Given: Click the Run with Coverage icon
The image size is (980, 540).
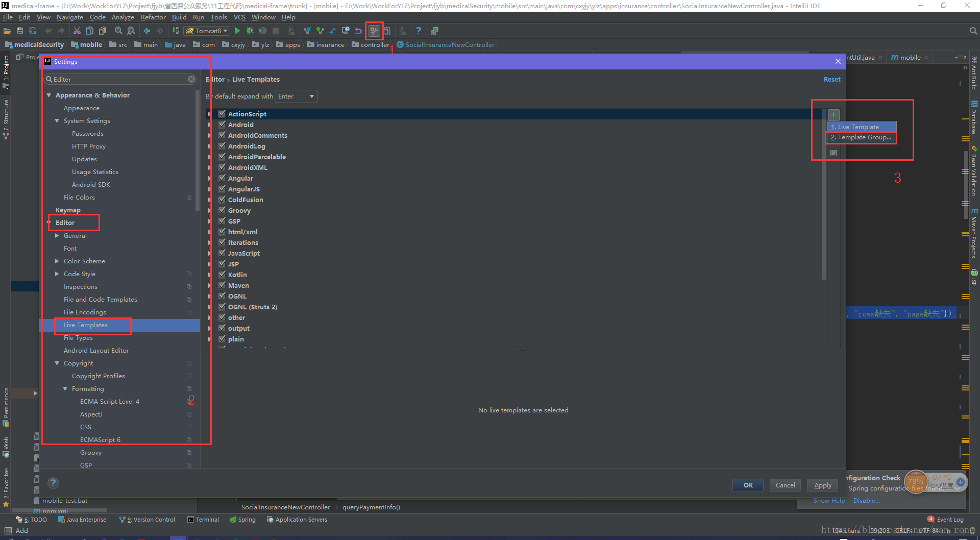Looking at the screenshot, I should point(263,31).
